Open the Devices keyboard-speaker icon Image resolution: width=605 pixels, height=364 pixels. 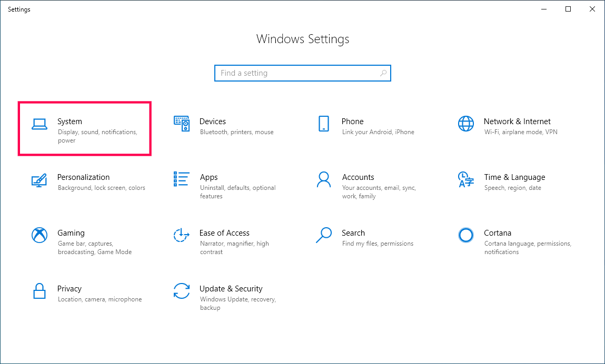(x=181, y=124)
